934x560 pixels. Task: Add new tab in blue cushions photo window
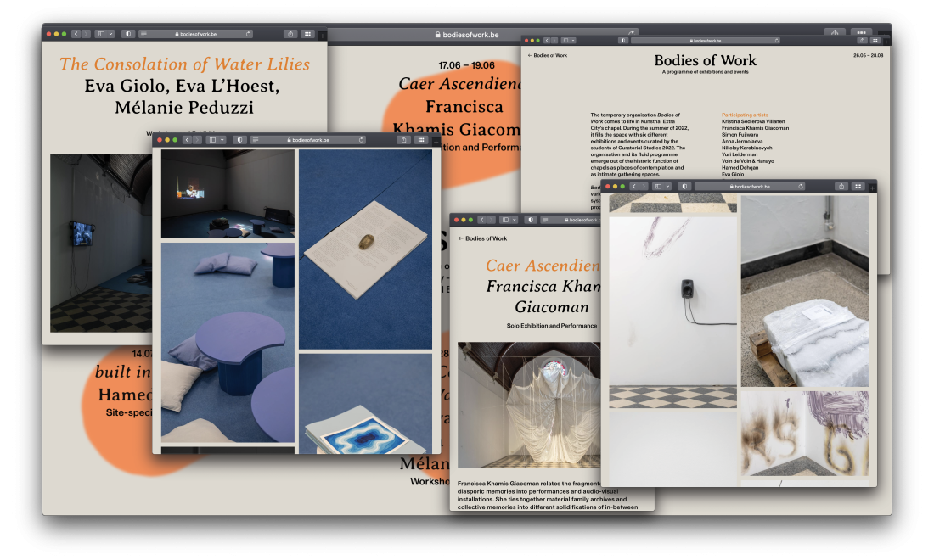[436, 142]
